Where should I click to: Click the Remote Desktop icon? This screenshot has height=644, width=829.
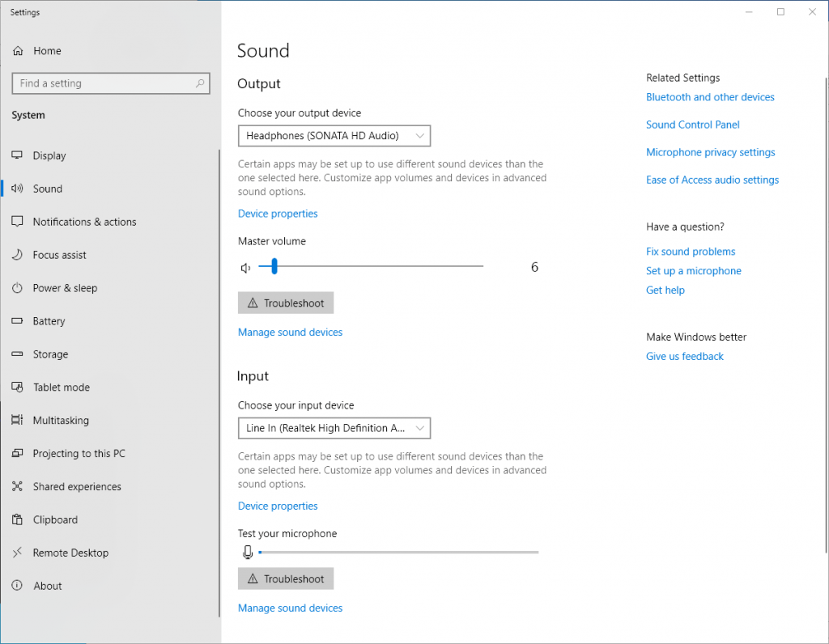pyautogui.click(x=17, y=553)
